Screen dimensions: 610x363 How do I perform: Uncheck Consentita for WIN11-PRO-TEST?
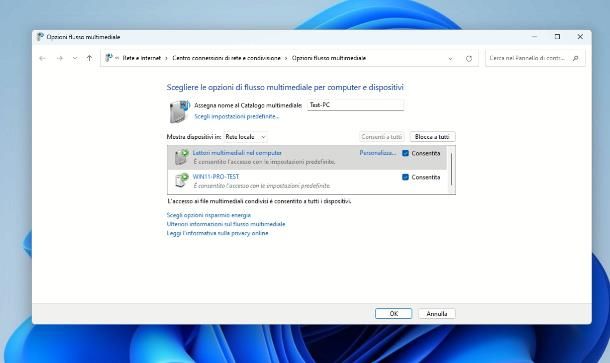pyautogui.click(x=405, y=177)
